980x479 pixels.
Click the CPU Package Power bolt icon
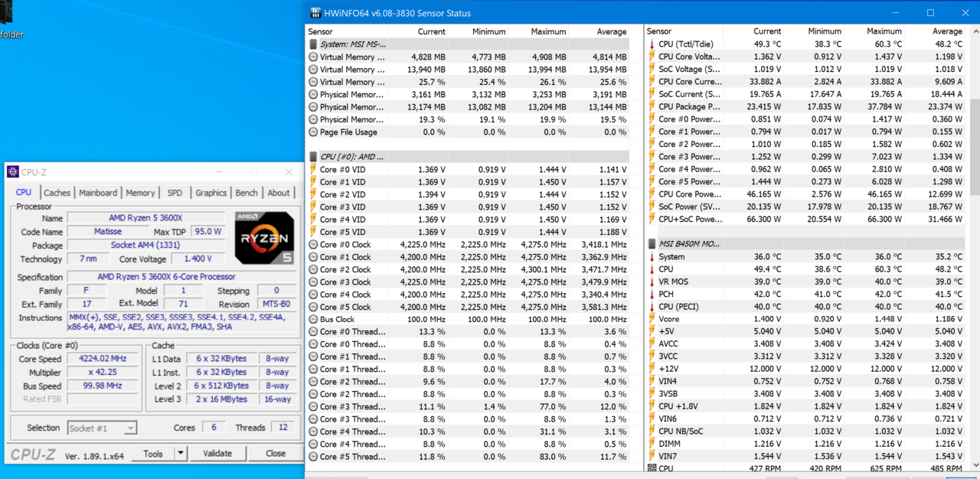click(652, 107)
